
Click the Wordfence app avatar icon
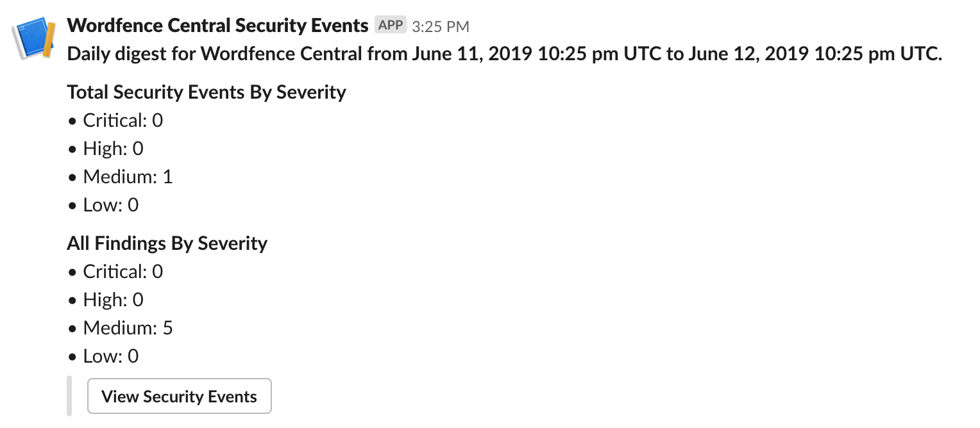point(33,38)
